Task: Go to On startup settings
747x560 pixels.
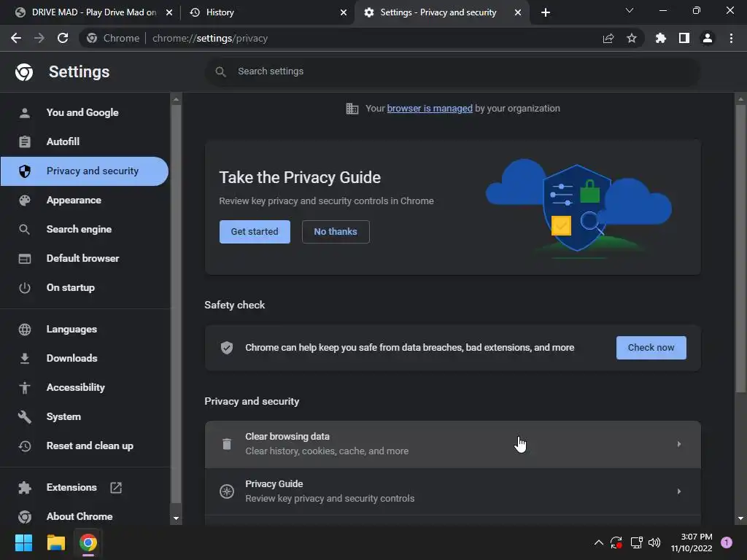Action: pos(85,287)
